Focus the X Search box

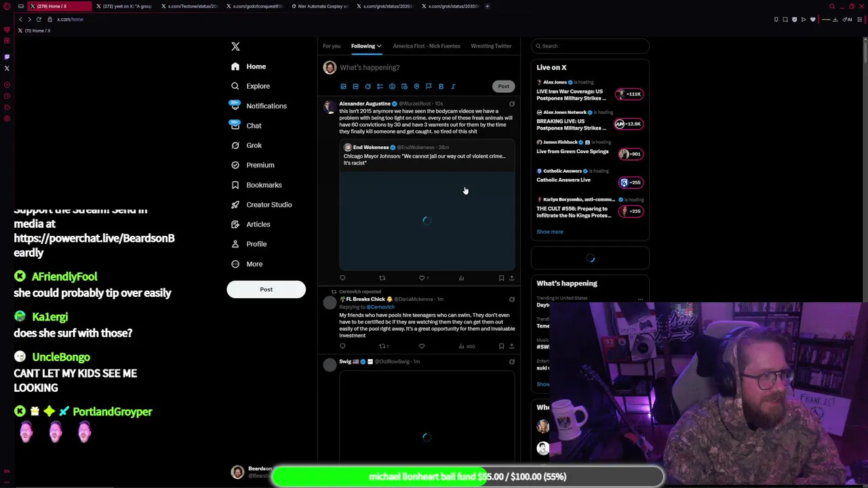[x=590, y=46]
